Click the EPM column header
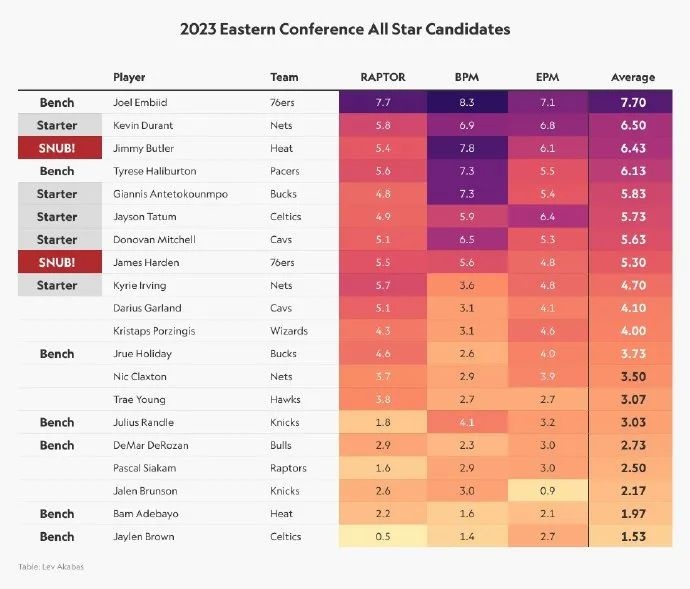Viewport: 690px width, 589px height. 547,77
